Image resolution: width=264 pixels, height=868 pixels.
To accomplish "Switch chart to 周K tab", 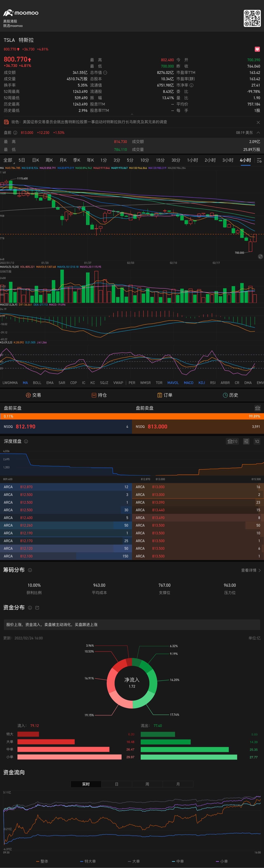I will (x=49, y=160).
